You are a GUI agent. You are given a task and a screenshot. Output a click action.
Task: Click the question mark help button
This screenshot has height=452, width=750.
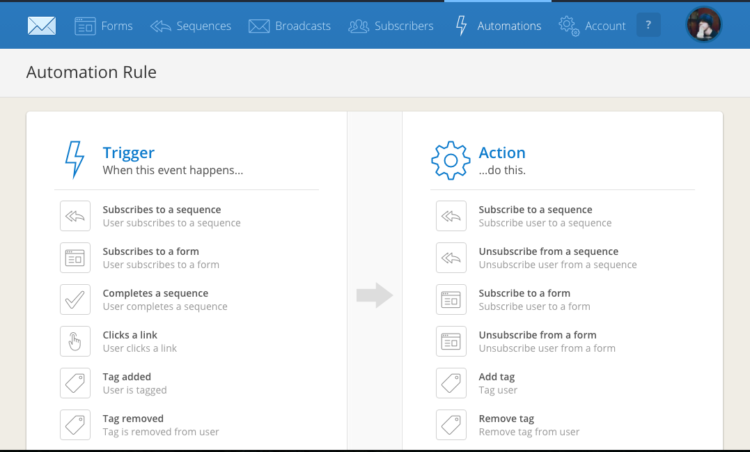click(648, 25)
